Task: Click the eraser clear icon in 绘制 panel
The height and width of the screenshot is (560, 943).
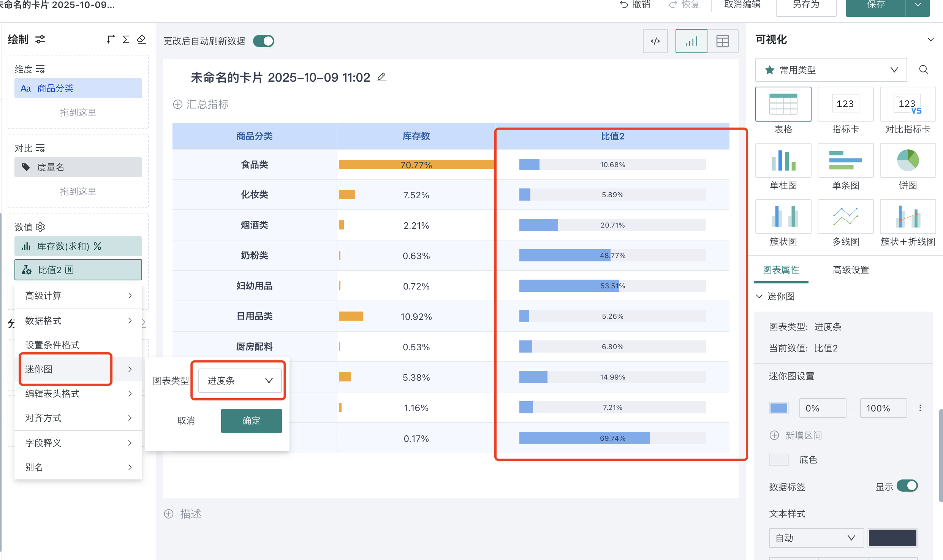Action: point(141,40)
